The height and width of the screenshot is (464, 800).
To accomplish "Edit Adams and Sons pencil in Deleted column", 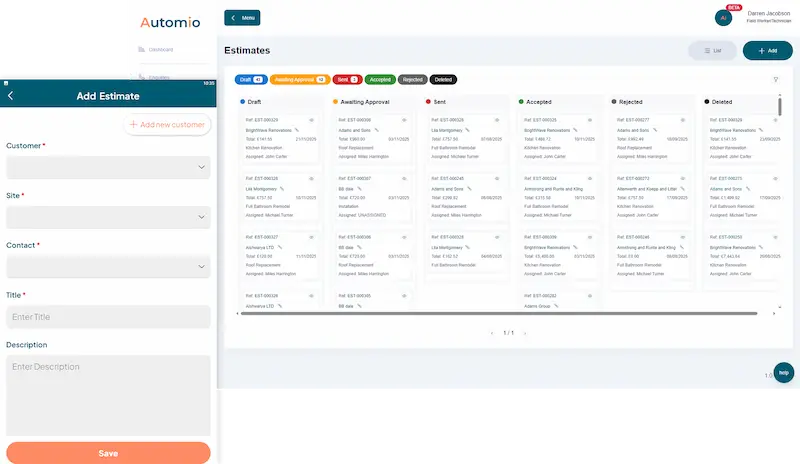I will [x=748, y=189].
